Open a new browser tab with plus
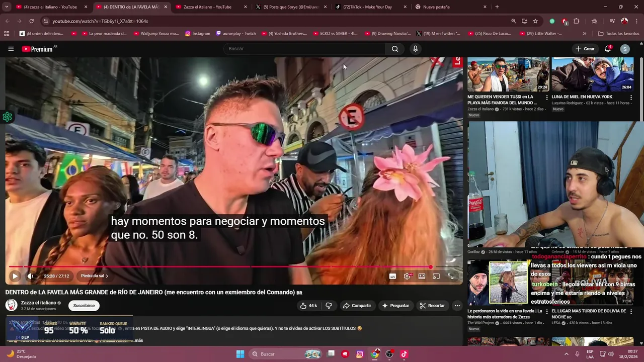This screenshot has height=362, width=644. point(497,7)
